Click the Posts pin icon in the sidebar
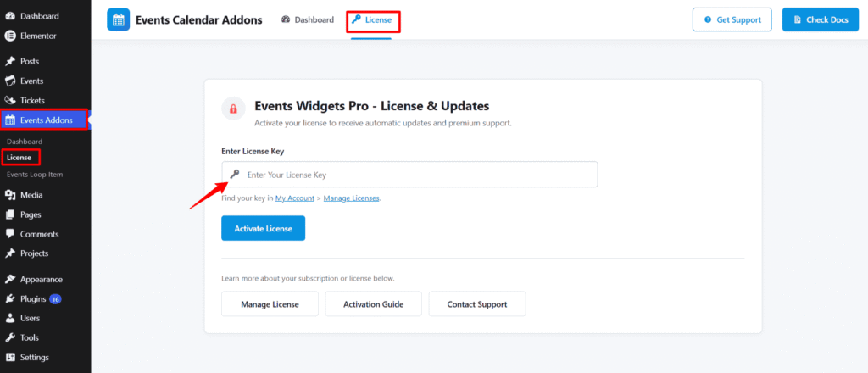Viewport: 868px width, 373px height. click(x=10, y=61)
